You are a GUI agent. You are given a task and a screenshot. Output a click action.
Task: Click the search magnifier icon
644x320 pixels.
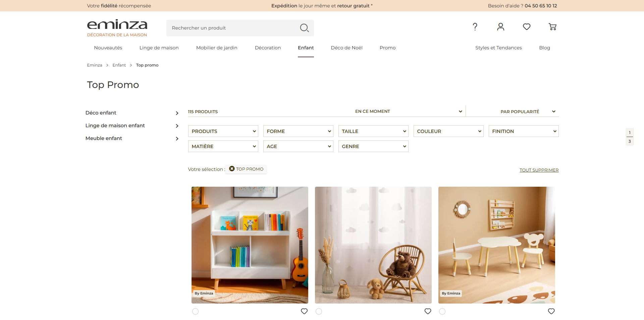click(x=304, y=28)
